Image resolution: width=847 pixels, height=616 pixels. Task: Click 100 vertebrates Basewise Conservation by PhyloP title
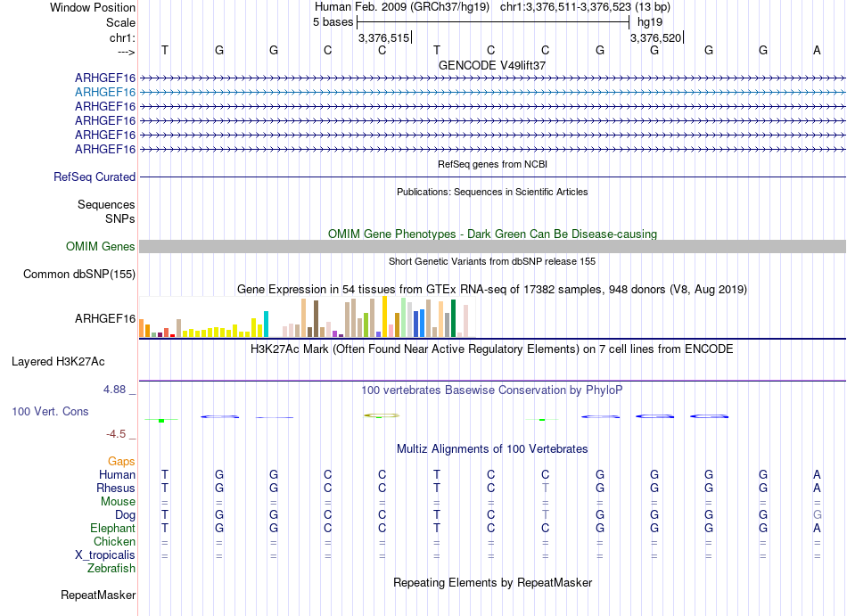(492, 390)
